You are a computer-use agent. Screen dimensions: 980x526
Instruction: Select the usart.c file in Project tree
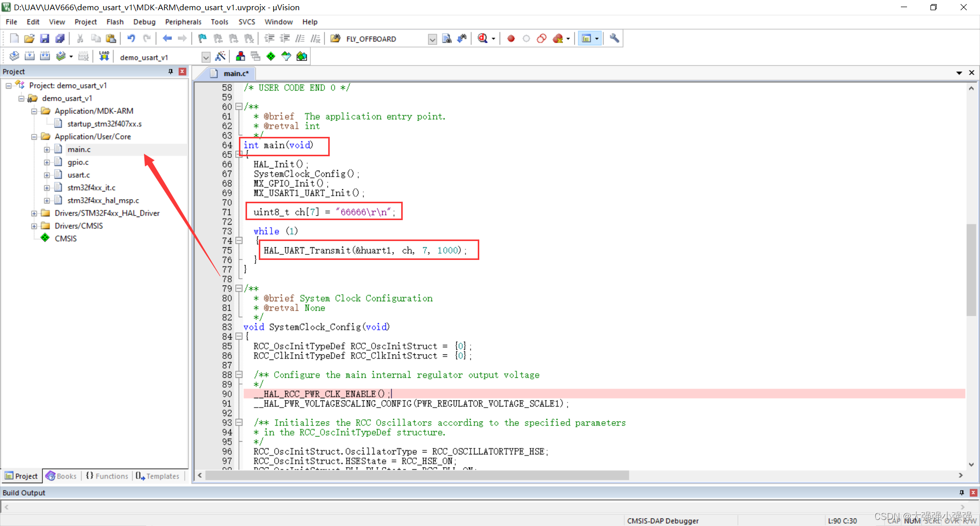tap(79, 175)
